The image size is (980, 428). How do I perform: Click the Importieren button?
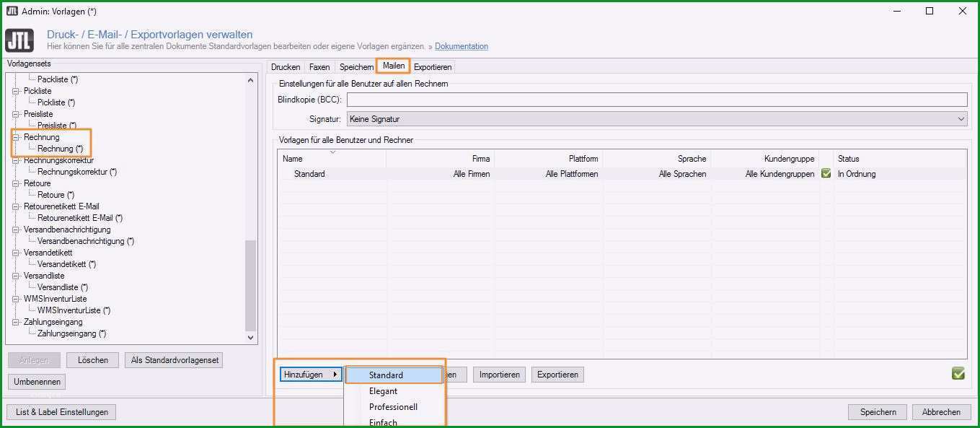pyautogui.click(x=500, y=375)
